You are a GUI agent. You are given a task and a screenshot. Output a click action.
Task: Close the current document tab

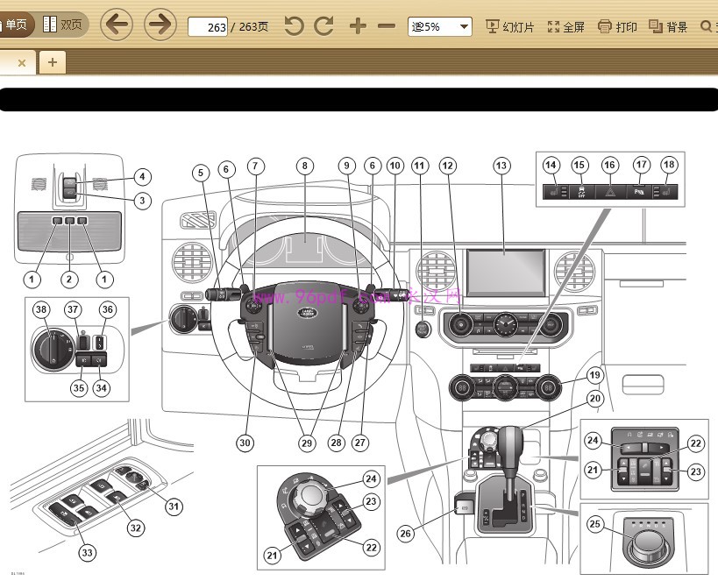pyautogui.click(x=22, y=62)
